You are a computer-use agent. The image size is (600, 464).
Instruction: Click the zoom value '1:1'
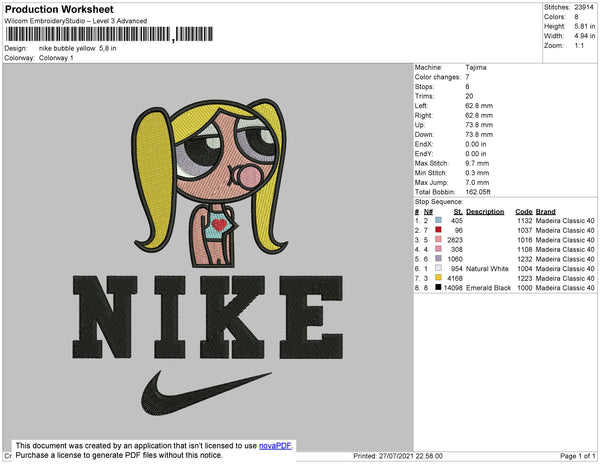coord(579,46)
